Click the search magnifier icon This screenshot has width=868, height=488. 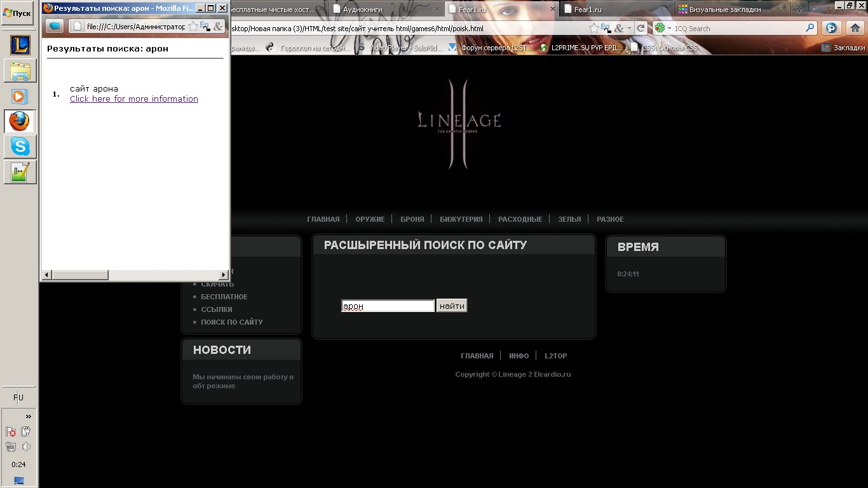click(810, 28)
